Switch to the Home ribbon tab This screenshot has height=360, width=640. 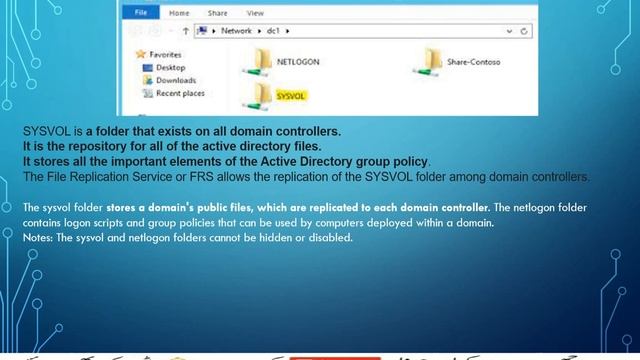tap(179, 13)
